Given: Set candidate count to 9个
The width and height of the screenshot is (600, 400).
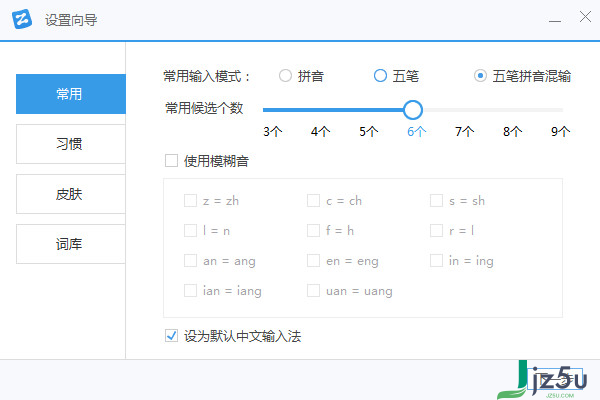Looking at the screenshot, I should tap(561, 132).
